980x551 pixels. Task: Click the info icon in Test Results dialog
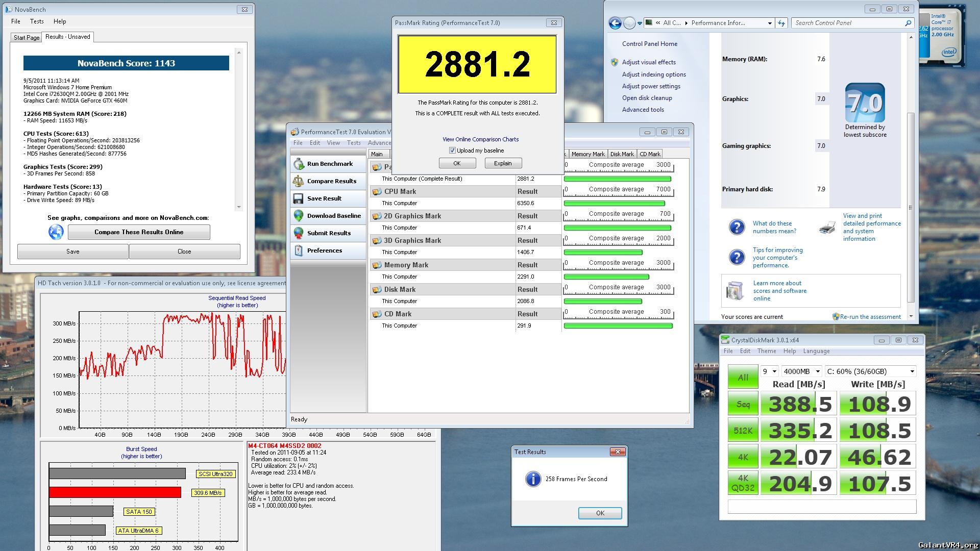(x=533, y=479)
